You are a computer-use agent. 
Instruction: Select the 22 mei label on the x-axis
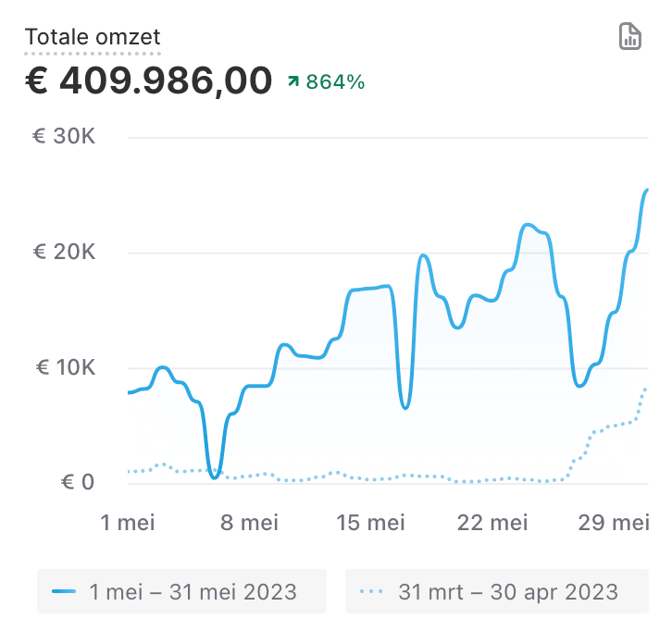click(x=493, y=524)
